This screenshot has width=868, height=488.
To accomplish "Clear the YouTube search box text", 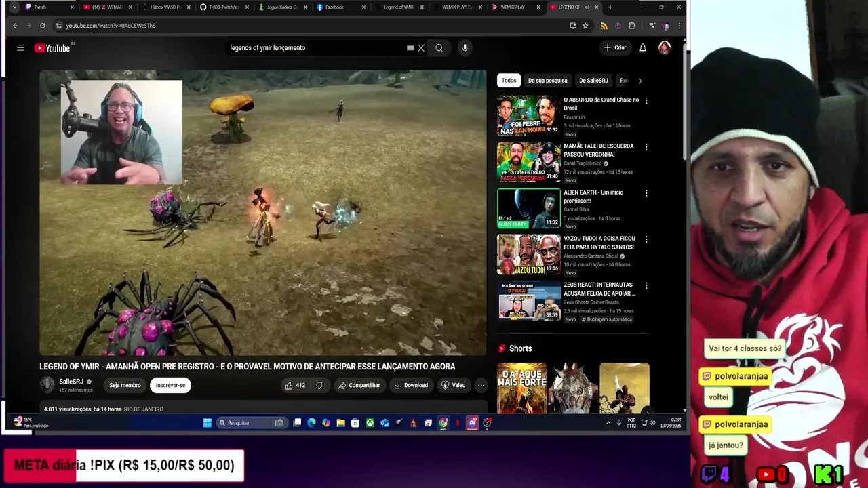I will tap(421, 48).
